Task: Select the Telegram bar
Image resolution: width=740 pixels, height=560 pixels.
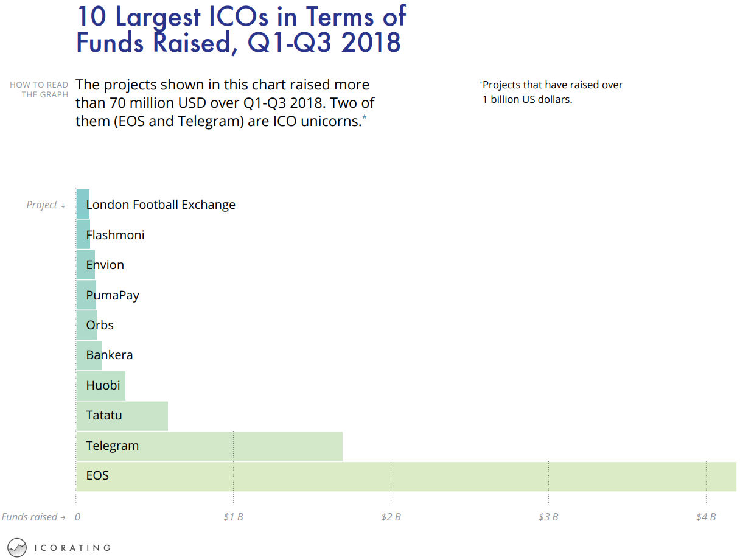Action: click(209, 446)
